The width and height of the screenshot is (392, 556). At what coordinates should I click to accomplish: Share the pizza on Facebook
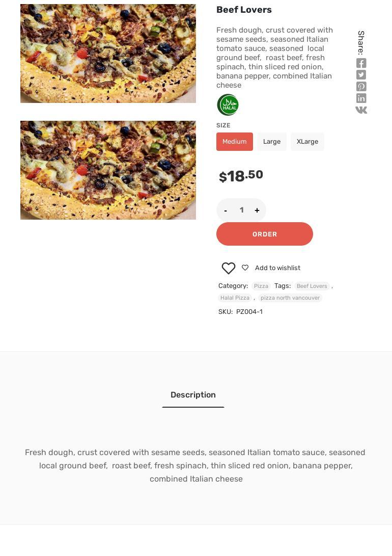pos(361,63)
